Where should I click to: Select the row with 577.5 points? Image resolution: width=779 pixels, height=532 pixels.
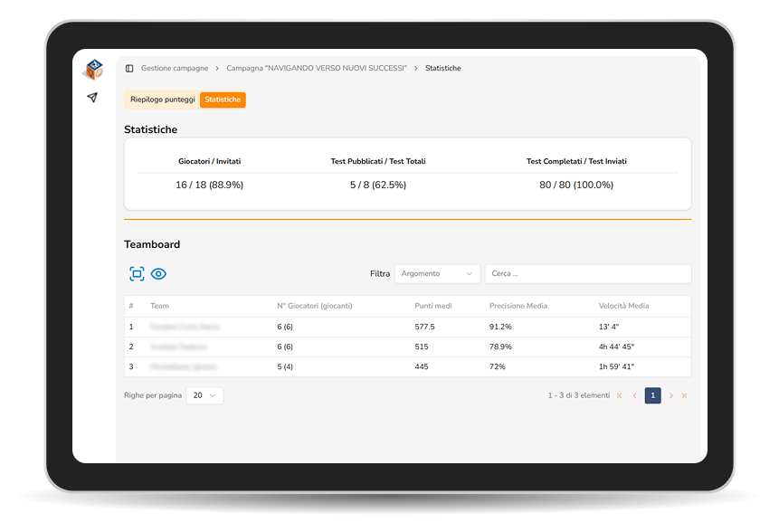coord(408,327)
